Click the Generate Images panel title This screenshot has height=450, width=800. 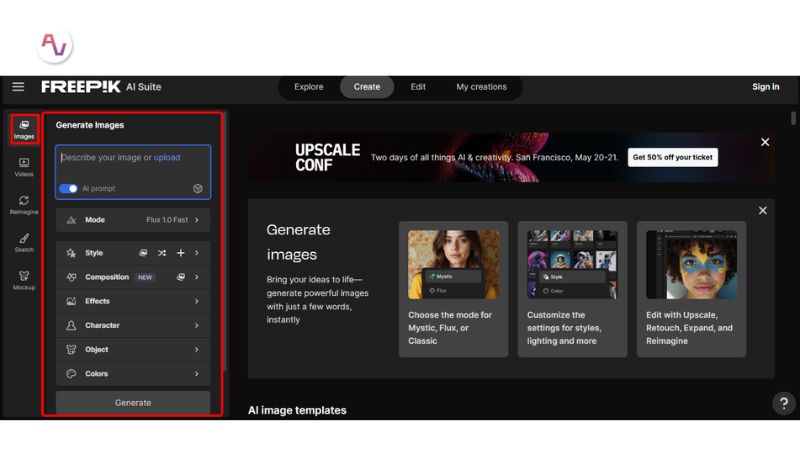pos(90,125)
